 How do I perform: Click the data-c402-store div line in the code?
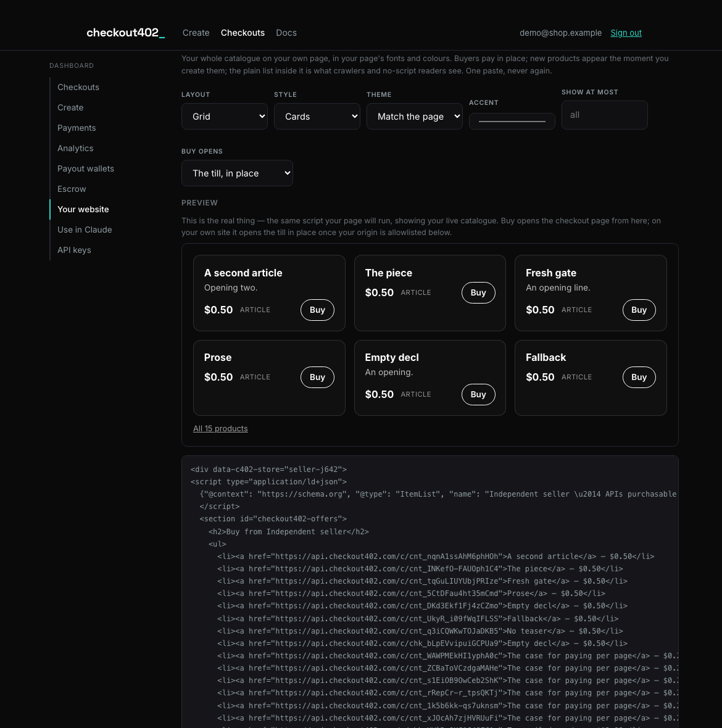tap(269, 469)
